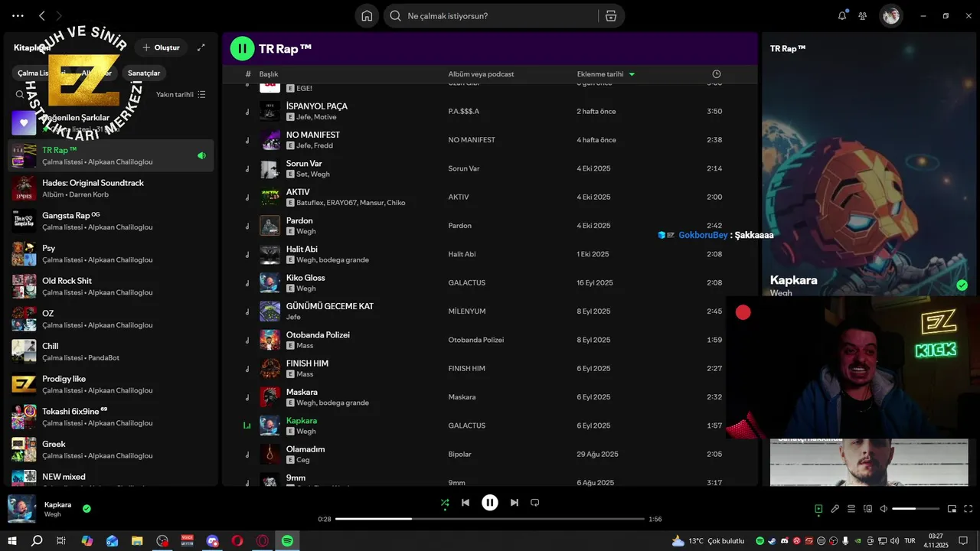Toggle shuffle mode
The height and width of the screenshot is (551, 980).
445,503
